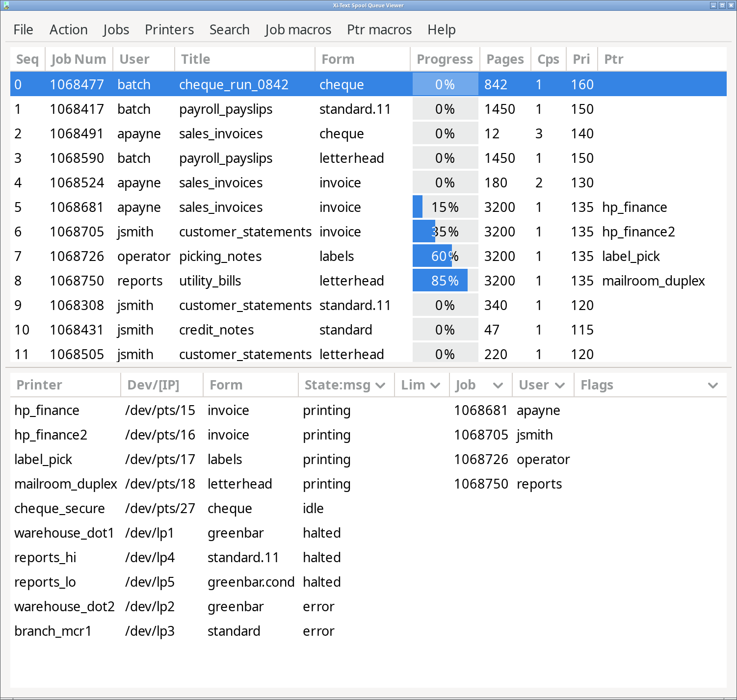737x700 pixels.
Task: Select the picking_notes job title
Action: [220, 257]
